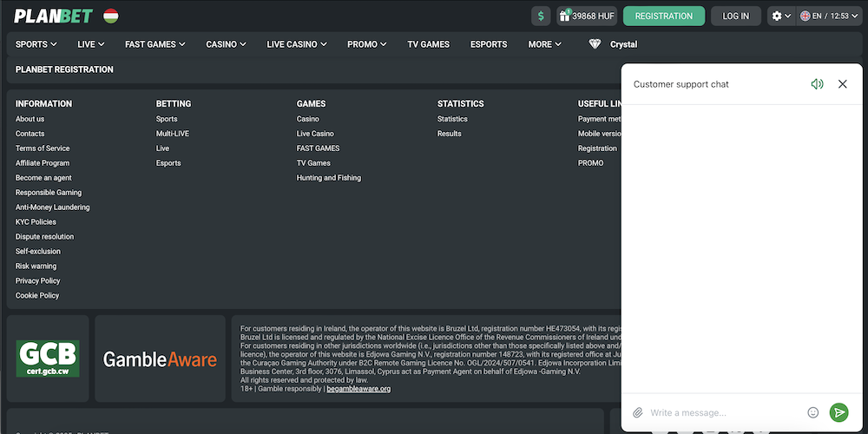Click the Hungarian flag icon
The image size is (868, 434).
pos(110,16)
